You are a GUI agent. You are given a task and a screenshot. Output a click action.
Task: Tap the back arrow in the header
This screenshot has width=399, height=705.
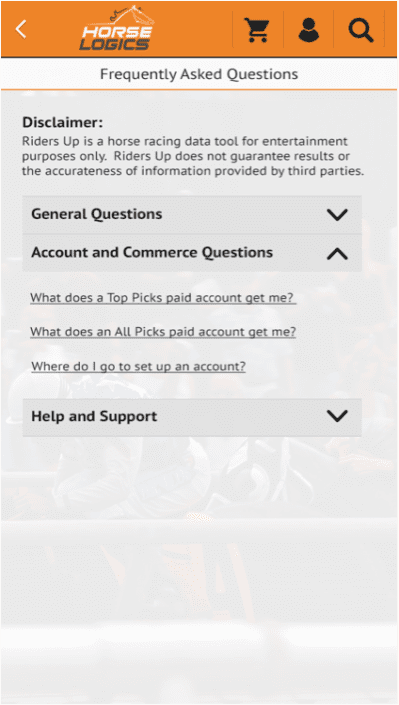click(21, 29)
